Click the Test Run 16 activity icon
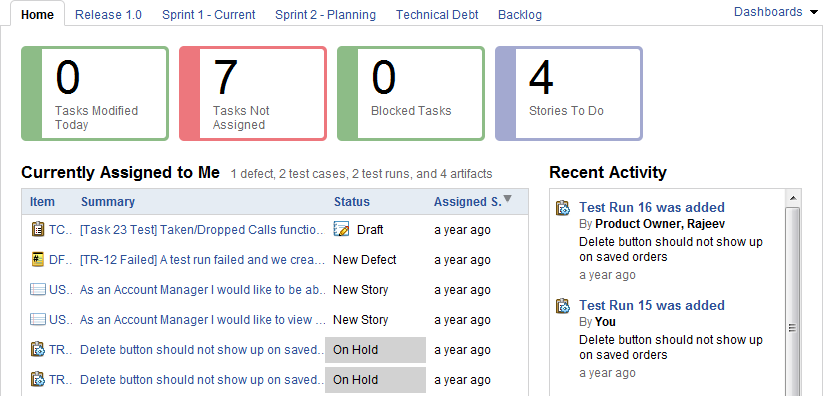Viewport: 823px width, 396px height. click(x=563, y=208)
